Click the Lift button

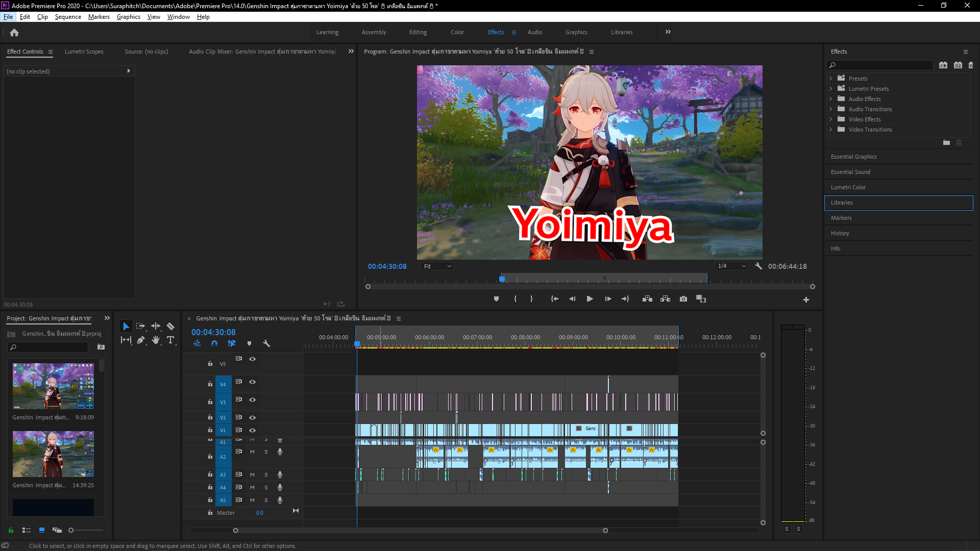coord(647,299)
